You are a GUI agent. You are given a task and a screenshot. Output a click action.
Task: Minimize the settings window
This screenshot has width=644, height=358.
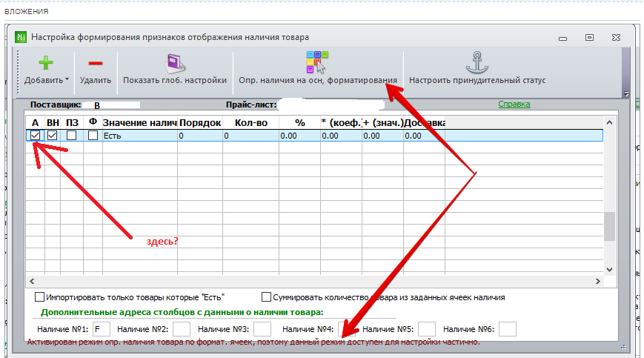562,39
